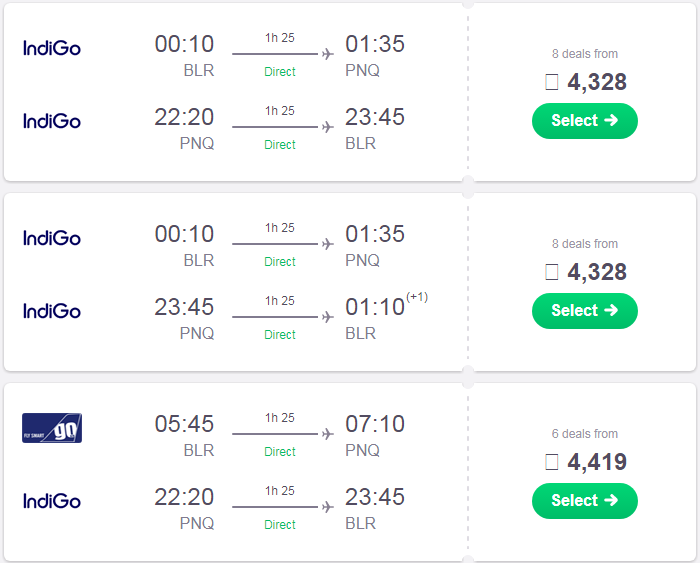
Task: Open '6 deals from' text on third card
Action: pos(584,434)
